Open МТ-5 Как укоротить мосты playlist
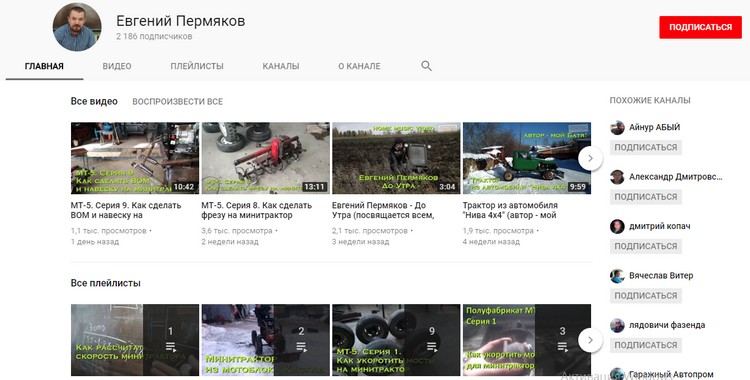Image resolution: width=750 pixels, height=380 pixels. tap(396, 340)
